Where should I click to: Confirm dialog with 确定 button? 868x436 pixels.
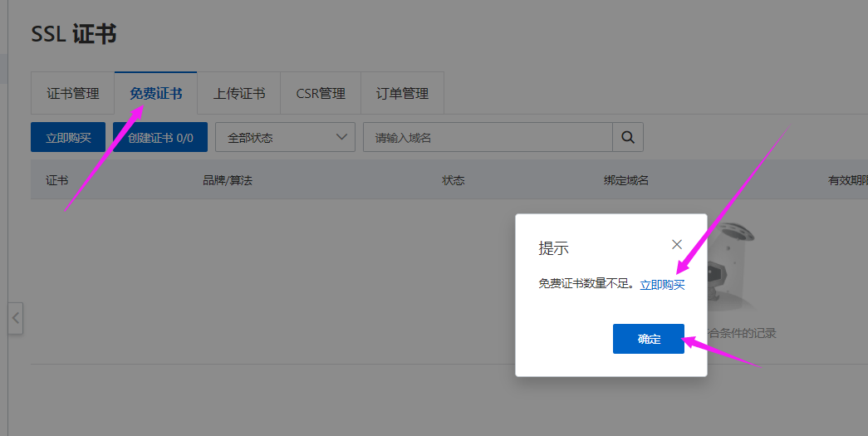[649, 339]
